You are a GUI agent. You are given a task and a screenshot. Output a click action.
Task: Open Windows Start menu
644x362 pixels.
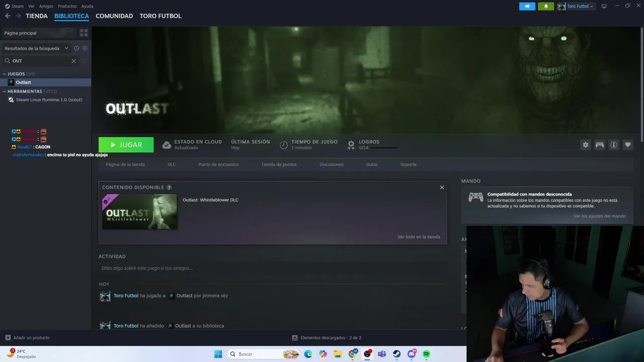218,354
